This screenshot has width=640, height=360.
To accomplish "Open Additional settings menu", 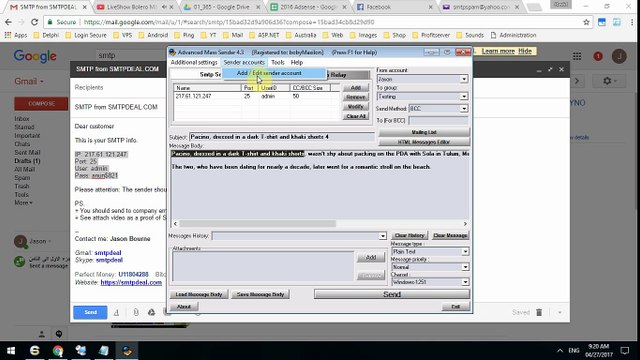I will click(194, 62).
